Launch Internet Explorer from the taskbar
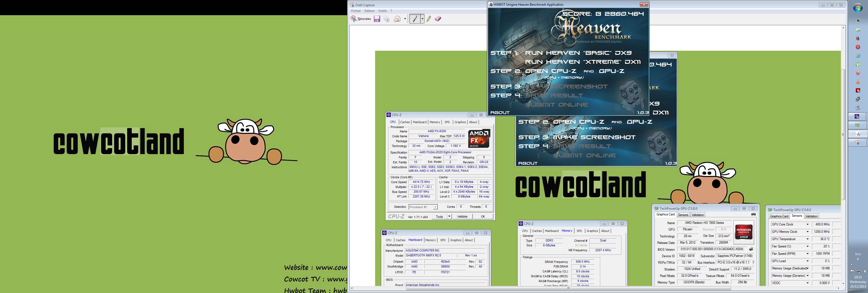 [x=858, y=56]
